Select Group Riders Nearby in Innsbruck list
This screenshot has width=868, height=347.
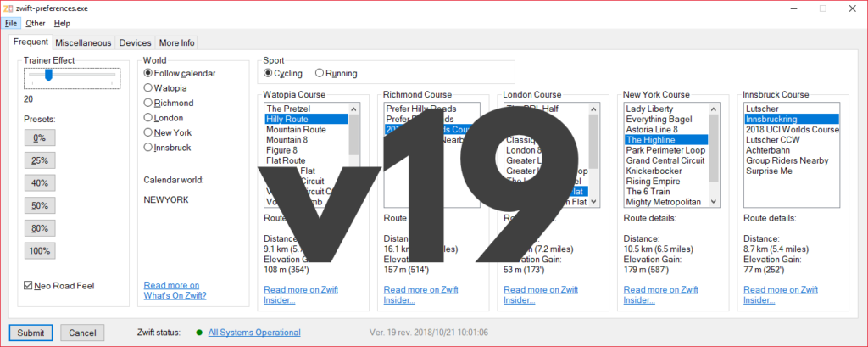tap(792, 160)
